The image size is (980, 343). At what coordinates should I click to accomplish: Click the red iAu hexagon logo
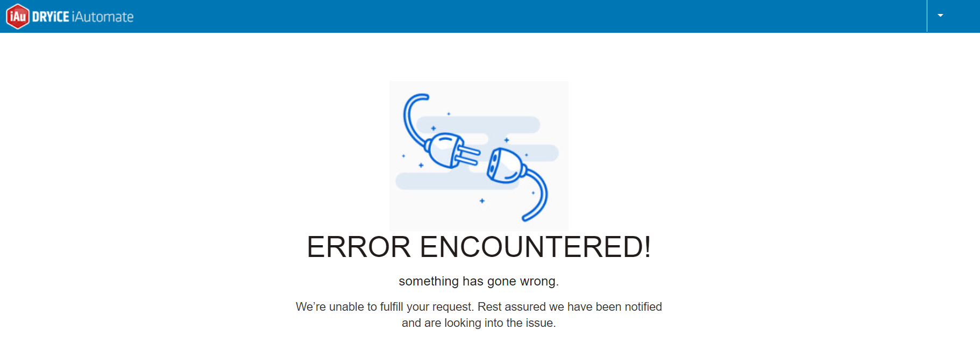(x=18, y=16)
